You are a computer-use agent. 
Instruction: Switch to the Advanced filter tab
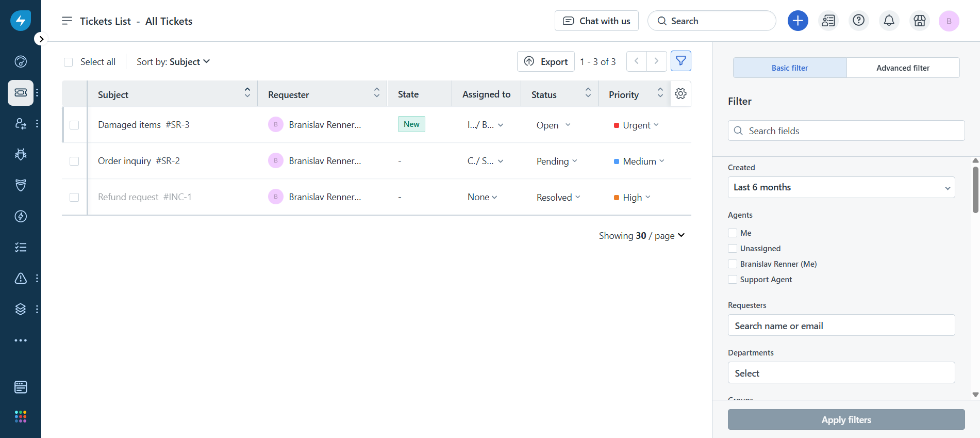click(x=903, y=68)
